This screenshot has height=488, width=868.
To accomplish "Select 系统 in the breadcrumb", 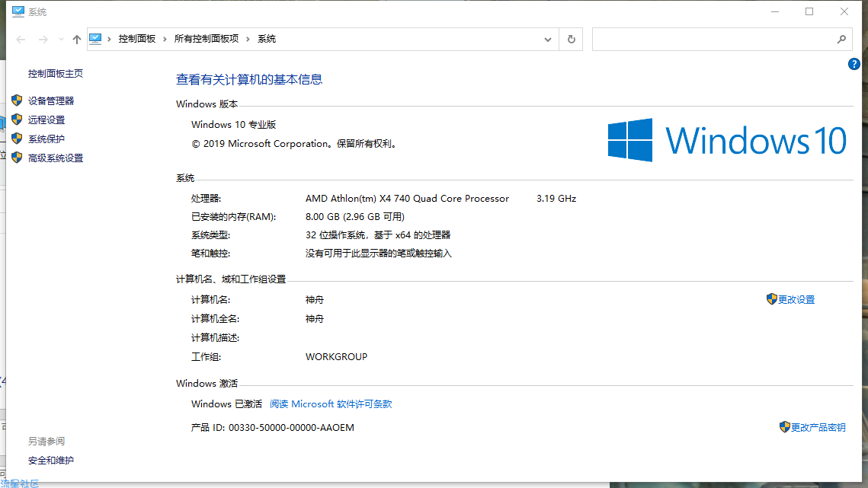I will 267,39.
